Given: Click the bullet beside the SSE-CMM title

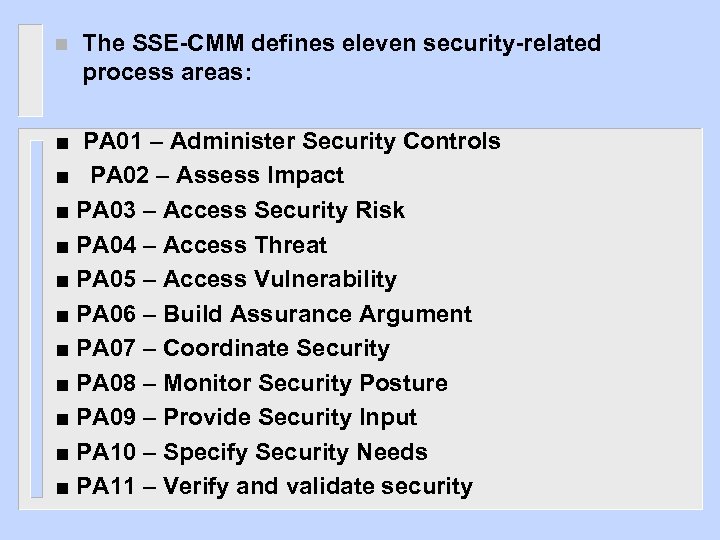Looking at the screenshot, I should (62, 44).
